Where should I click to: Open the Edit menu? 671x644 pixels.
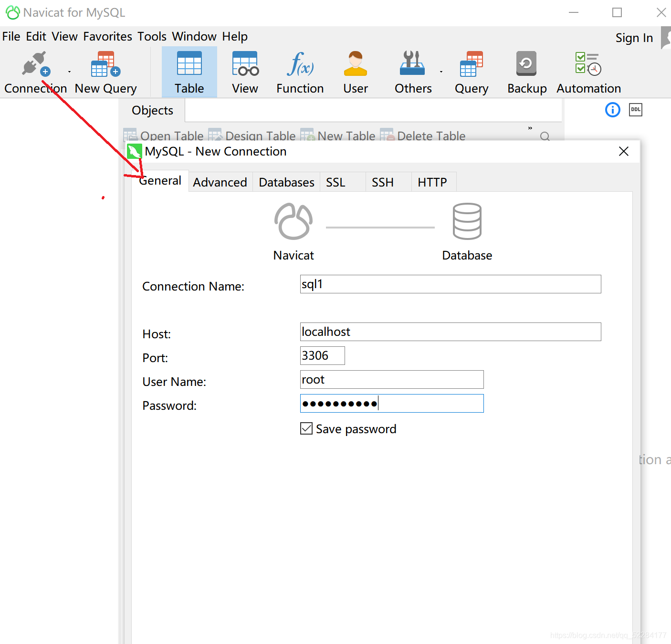coord(36,37)
